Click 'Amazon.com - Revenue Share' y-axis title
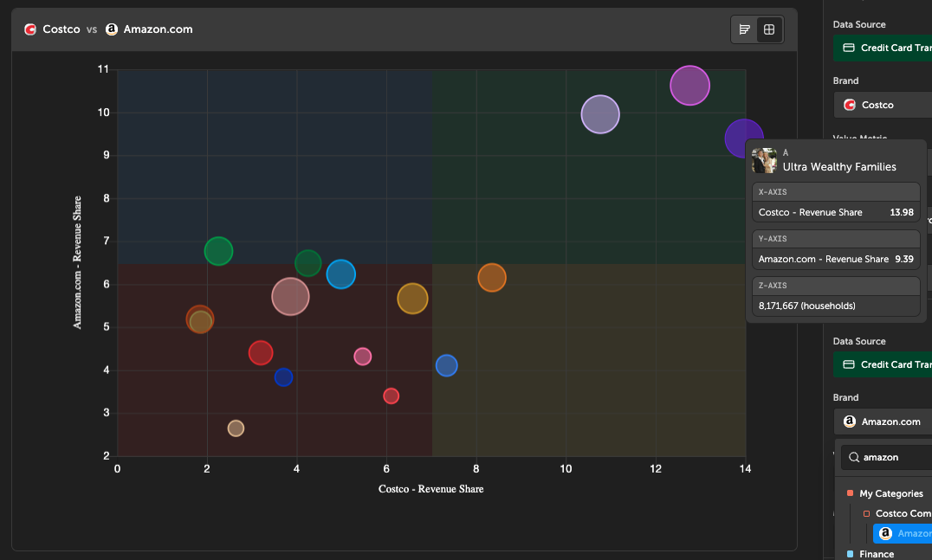Viewport: 932px width, 560px height. (77, 262)
